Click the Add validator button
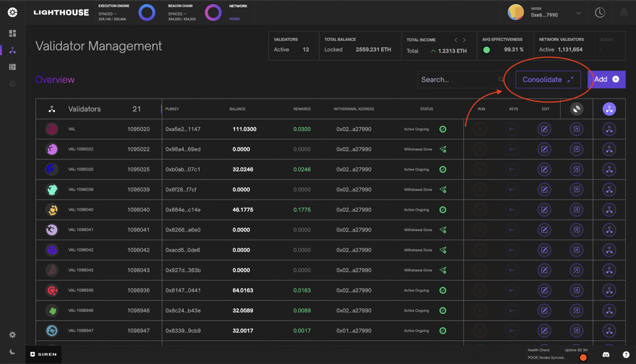The image size is (636, 364). tap(606, 79)
